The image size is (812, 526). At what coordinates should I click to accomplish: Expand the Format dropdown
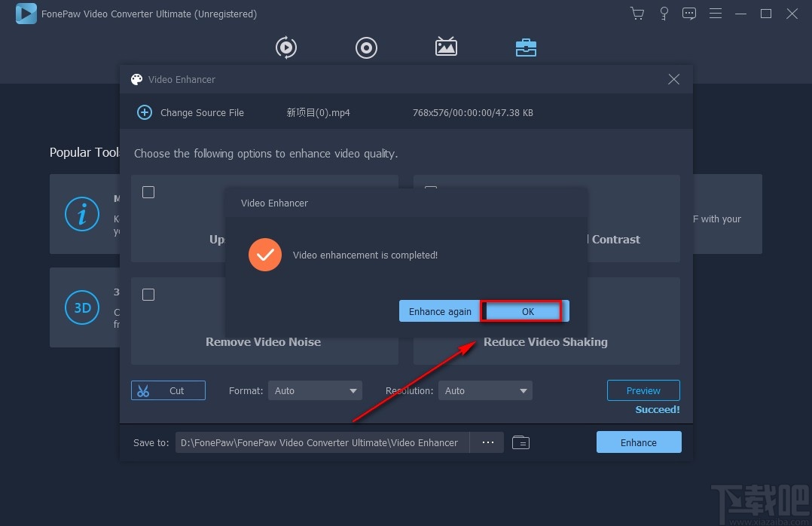[x=315, y=391]
